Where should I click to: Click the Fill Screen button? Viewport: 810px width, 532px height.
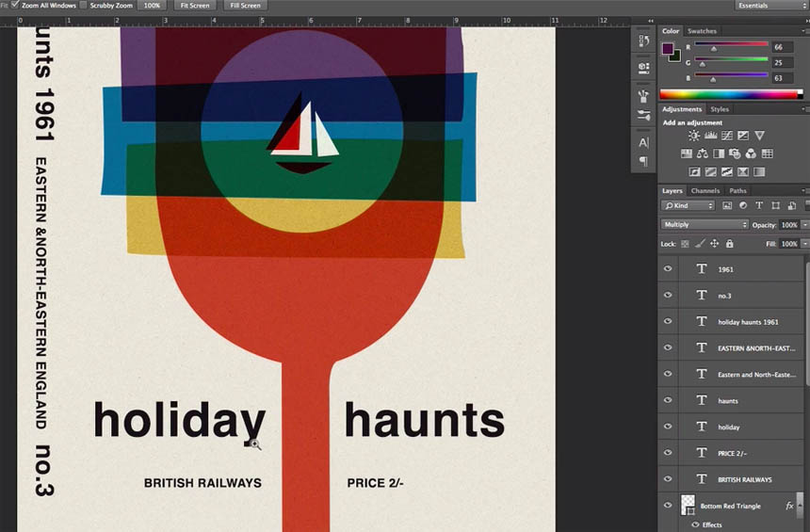click(246, 5)
